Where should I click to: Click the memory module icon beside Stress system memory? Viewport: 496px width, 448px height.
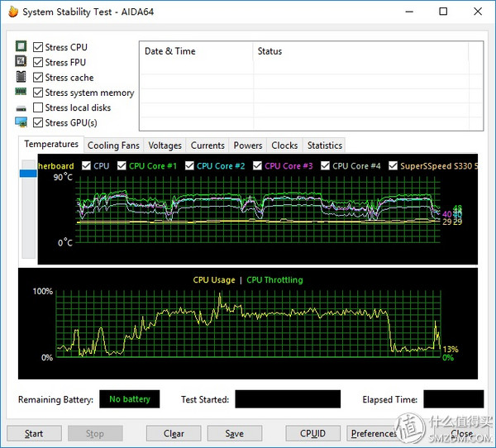coord(21,93)
